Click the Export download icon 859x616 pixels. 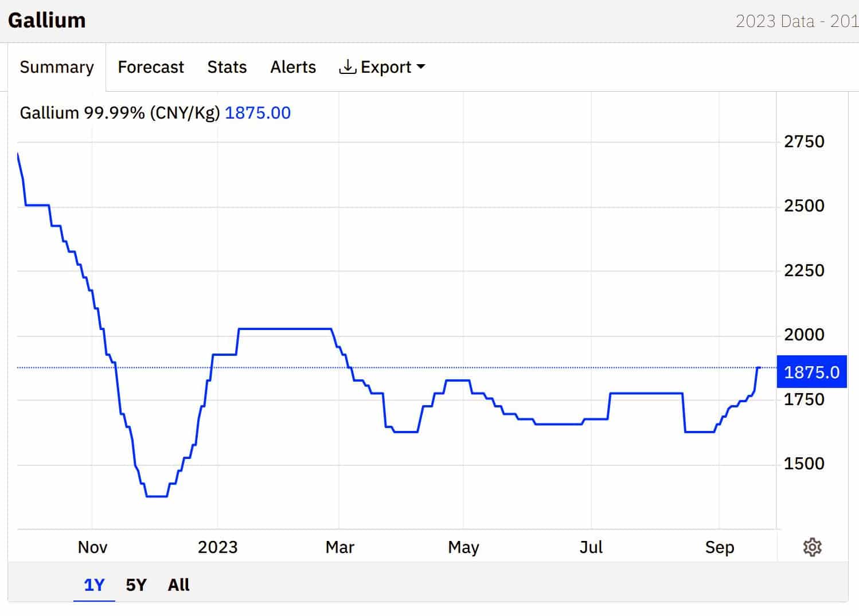347,67
